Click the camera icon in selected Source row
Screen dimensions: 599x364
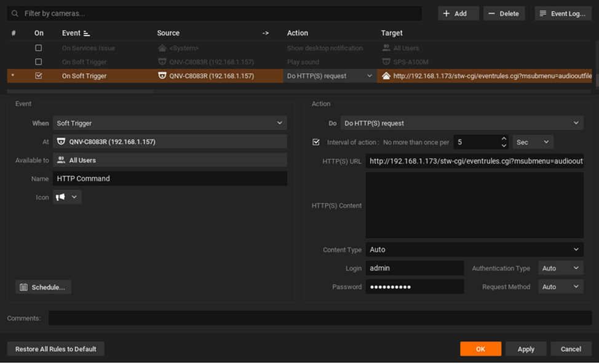click(x=162, y=76)
